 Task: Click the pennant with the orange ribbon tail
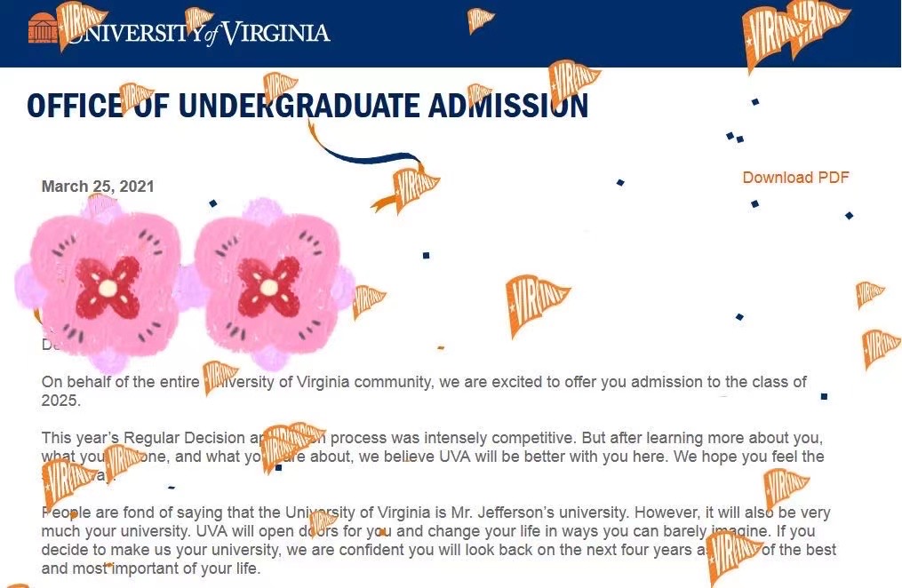pos(407,188)
